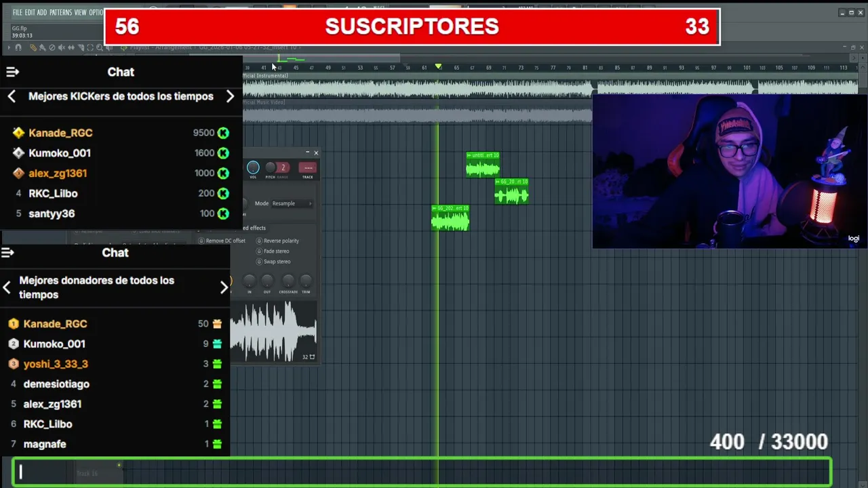Open the Mode Resample dropdown
This screenshot has width=868, height=488.
coord(292,203)
